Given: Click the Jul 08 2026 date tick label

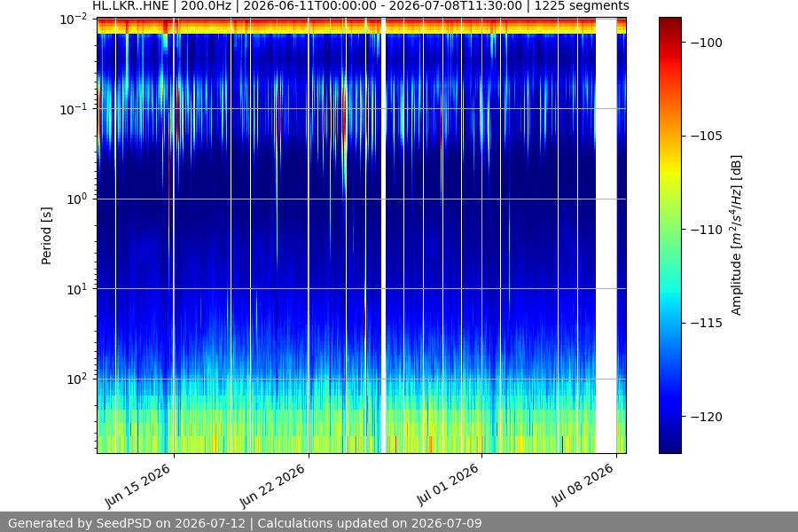Looking at the screenshot, I should [x=583, y=485].
